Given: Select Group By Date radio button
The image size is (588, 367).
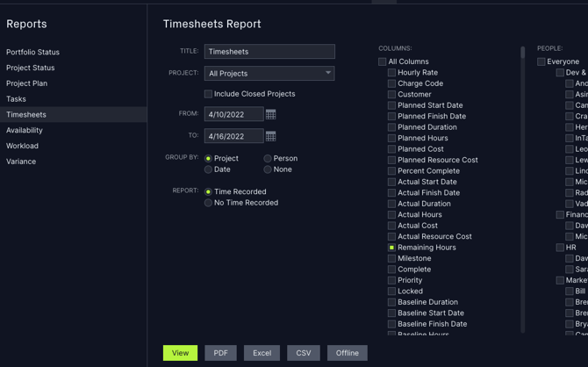Looking at the screenshot, I should [x=208, y=169].
